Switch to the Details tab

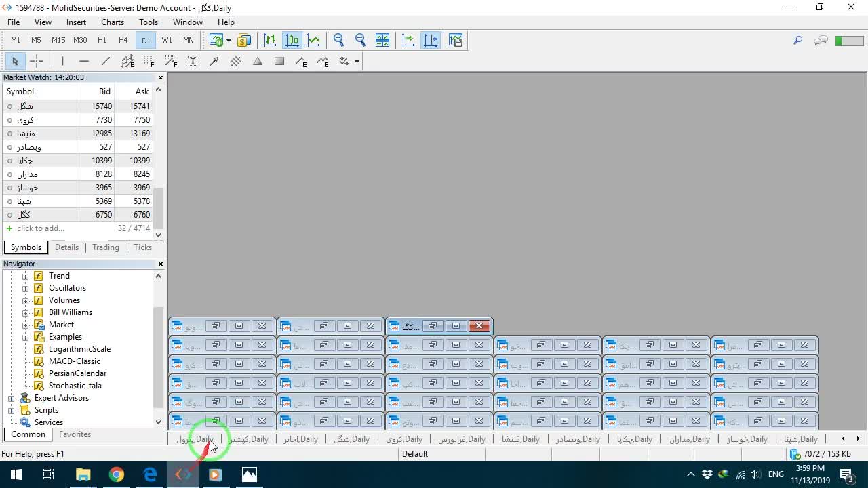coord(66,247)
